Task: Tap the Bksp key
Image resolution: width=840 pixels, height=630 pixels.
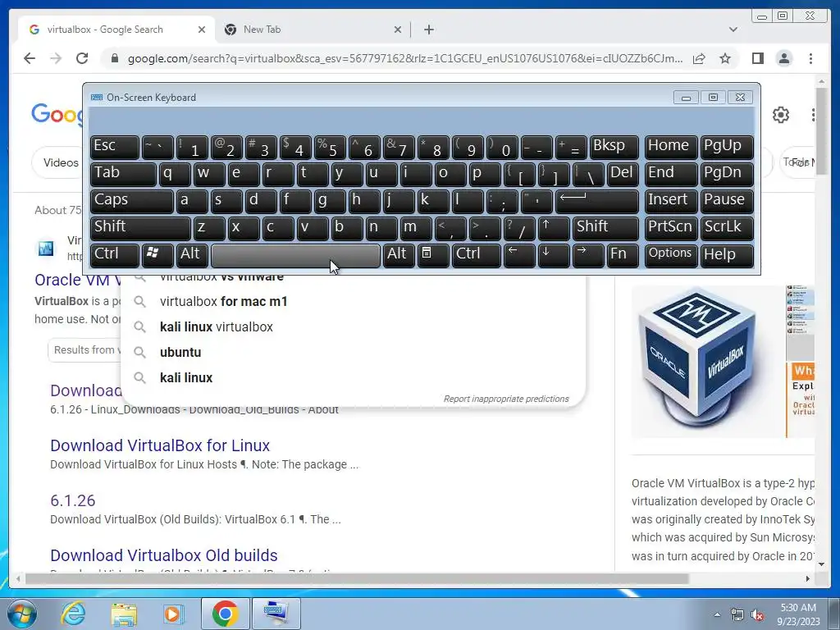Action: point(614,148)
